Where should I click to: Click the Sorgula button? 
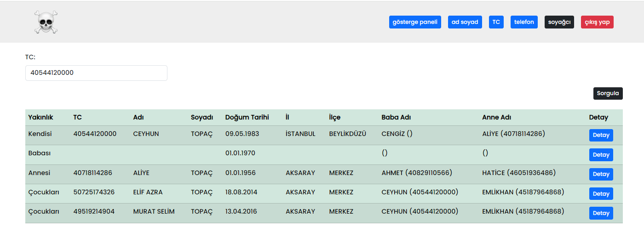(x=608, y=93)
